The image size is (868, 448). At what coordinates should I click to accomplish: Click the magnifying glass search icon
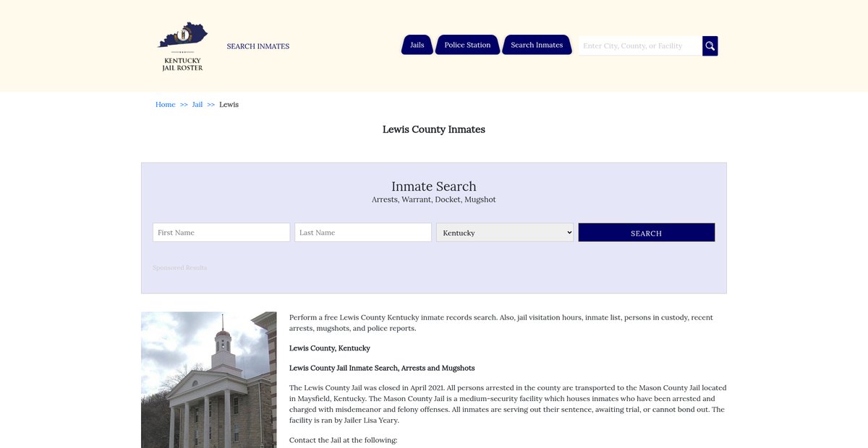coord(710,46)
